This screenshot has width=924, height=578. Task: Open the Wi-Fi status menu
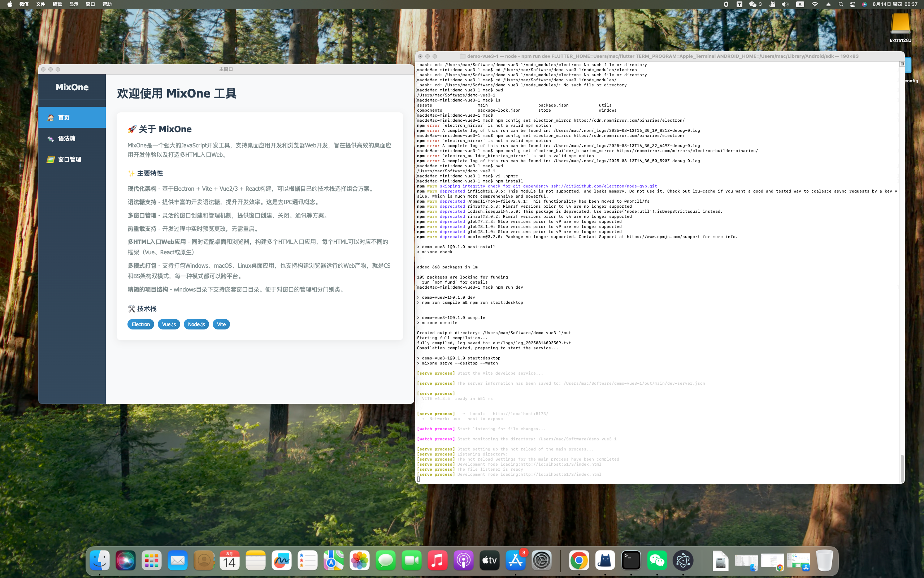[x=815, y=4]
